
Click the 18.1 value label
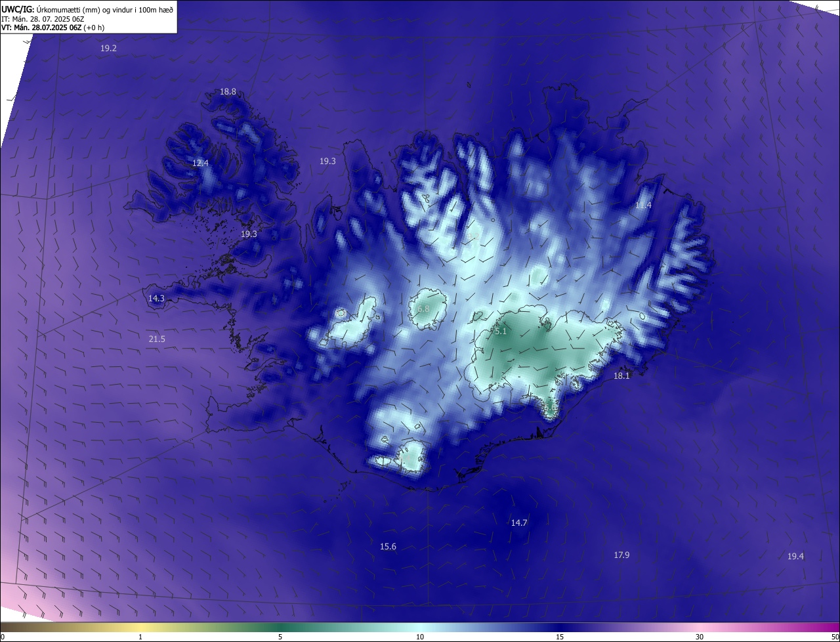click(x=621, y=376)
